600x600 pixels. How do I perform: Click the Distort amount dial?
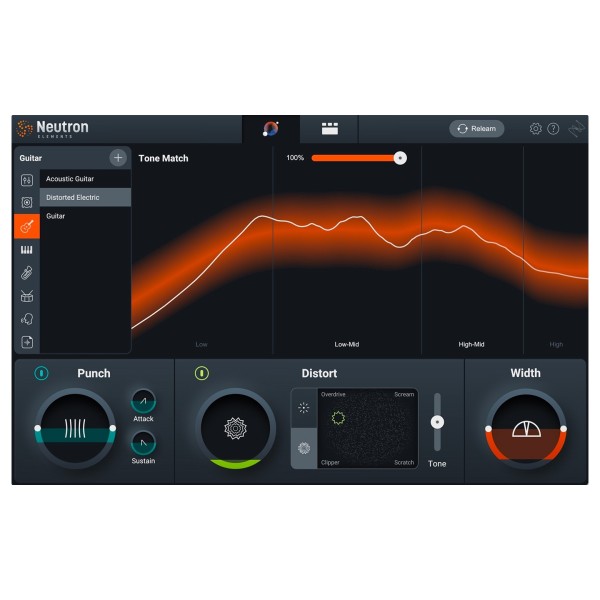click(235, 428)
